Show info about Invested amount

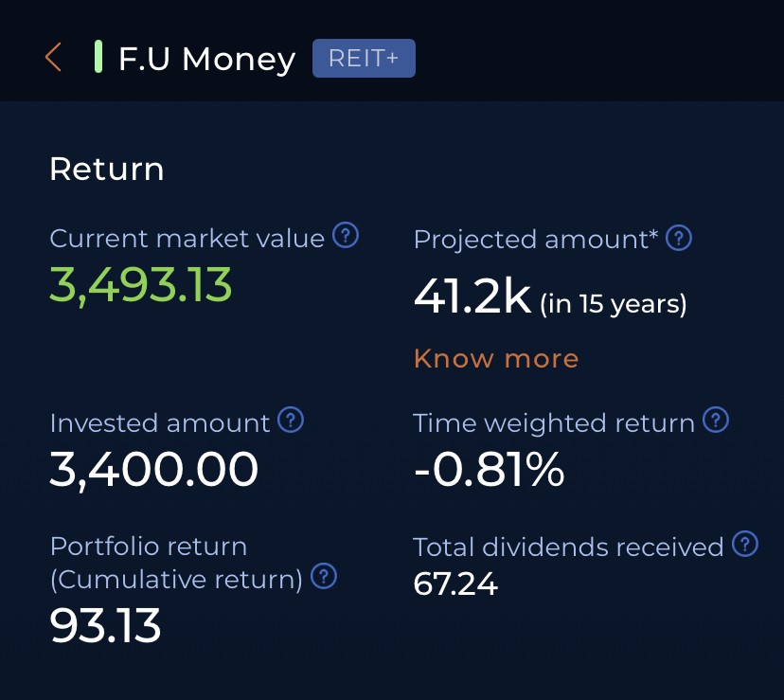coord(292,420)
